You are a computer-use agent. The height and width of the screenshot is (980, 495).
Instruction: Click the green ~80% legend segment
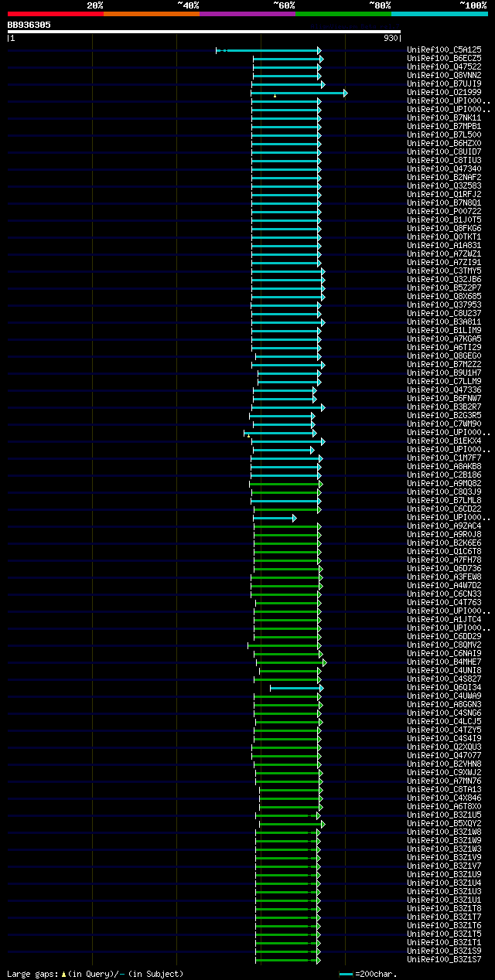343,14
